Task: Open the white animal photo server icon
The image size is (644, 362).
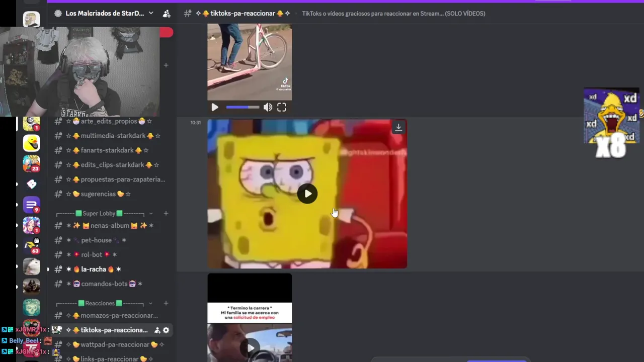Action: pyautogui.click(x=31, y=266)
